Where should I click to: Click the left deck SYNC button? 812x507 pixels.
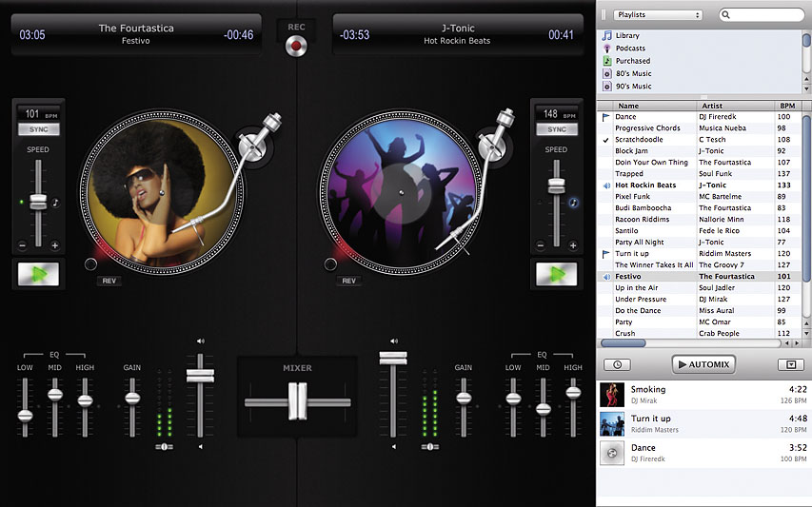point(38,129)
